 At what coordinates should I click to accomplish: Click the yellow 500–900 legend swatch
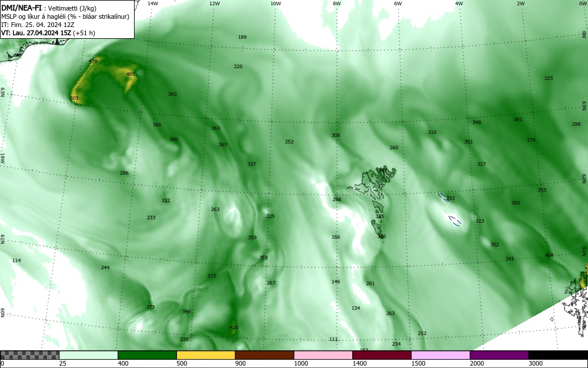pyautogui.click(x=206, y=355)
